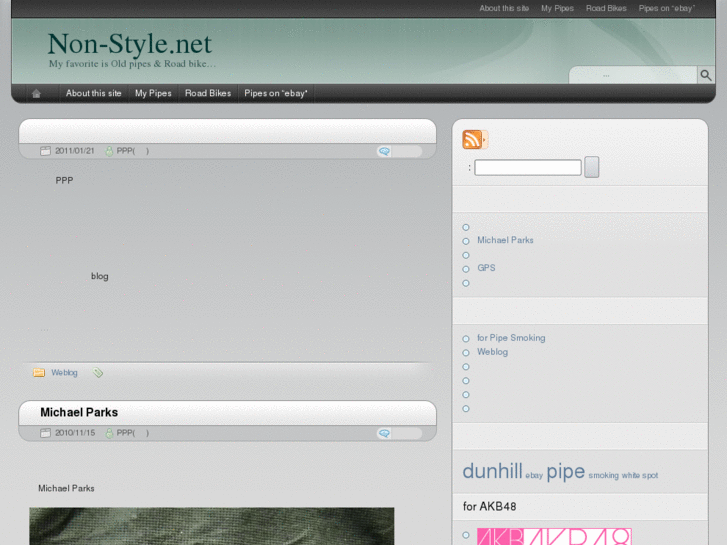Open Weblog category in sidebar
Screen dimensions: 727x545
492,352
